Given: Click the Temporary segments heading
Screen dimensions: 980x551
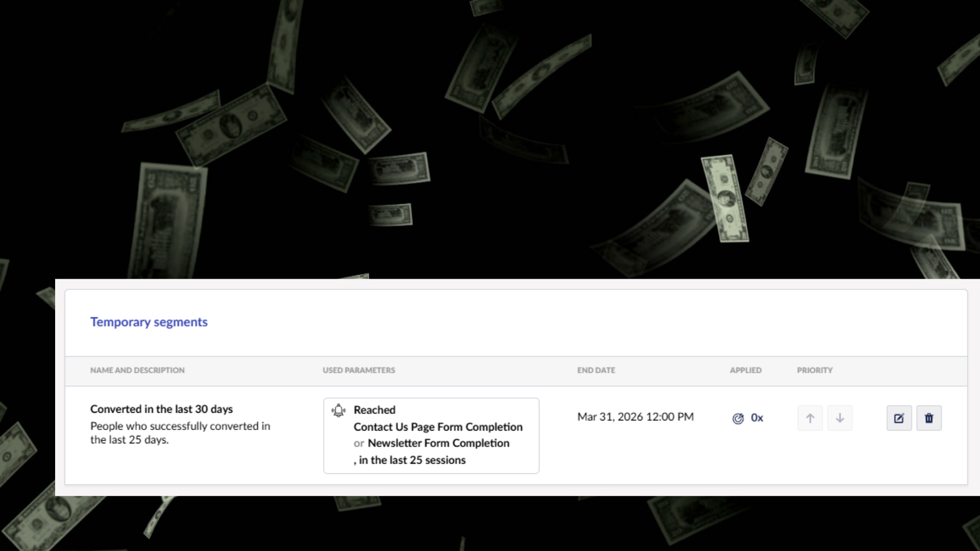Looking at the screenshot, I should (x=149, y=322).
